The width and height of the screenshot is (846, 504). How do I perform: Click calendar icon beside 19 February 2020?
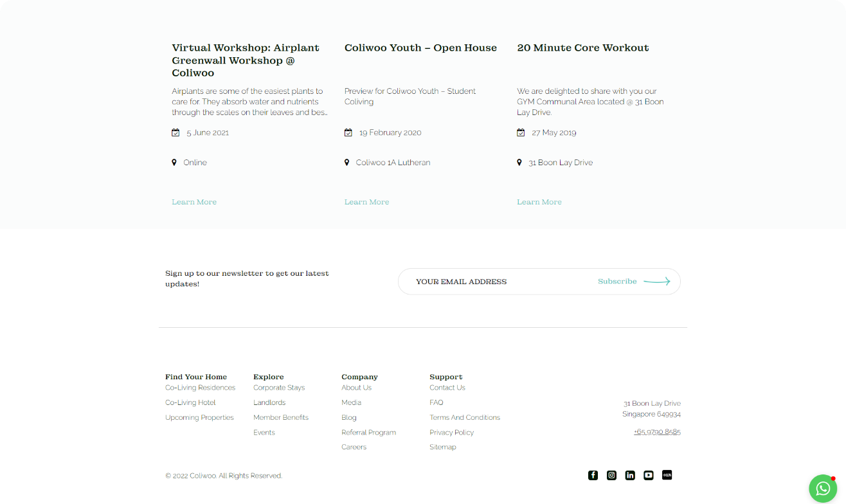[x=348, y=132]
